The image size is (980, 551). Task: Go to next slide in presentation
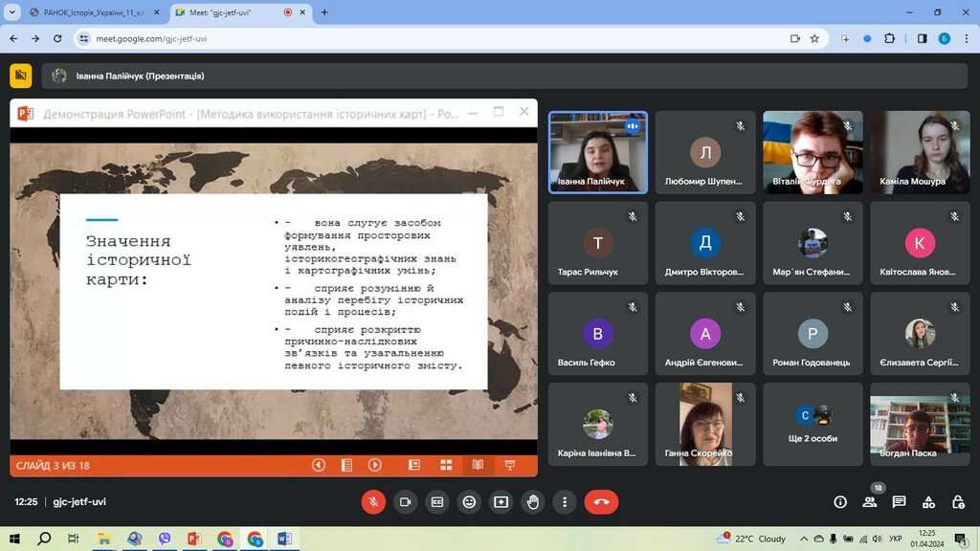[x=375, y=465]
